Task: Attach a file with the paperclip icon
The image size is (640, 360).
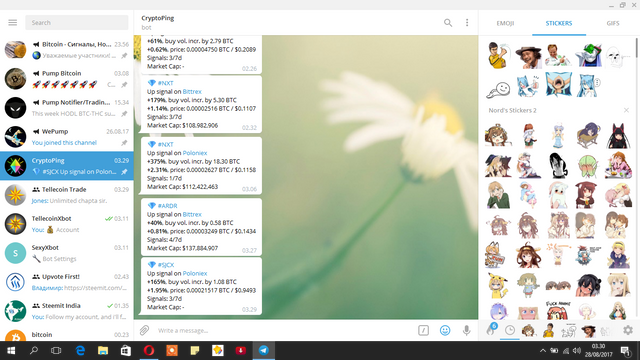Action: click(144, 330)
